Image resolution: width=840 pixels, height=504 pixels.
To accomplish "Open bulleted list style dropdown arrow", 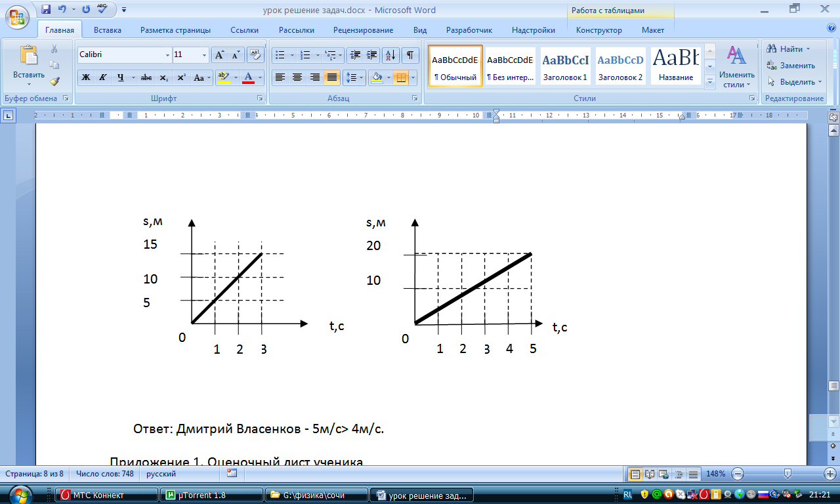I will point(291,55).
